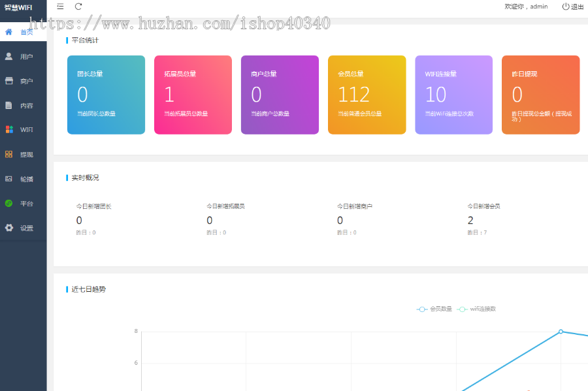588x391 pixels.
Task: Click the 今日新增拓展员 label
Action: tap(226, 206)
